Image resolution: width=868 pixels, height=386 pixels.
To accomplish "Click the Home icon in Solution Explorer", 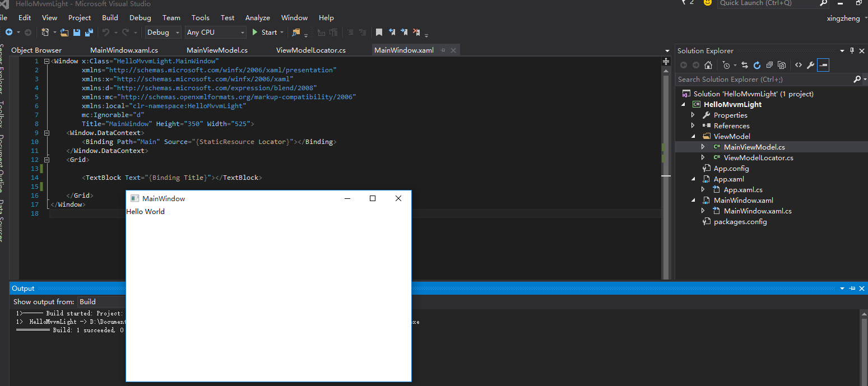I will (x=708, y=65).
